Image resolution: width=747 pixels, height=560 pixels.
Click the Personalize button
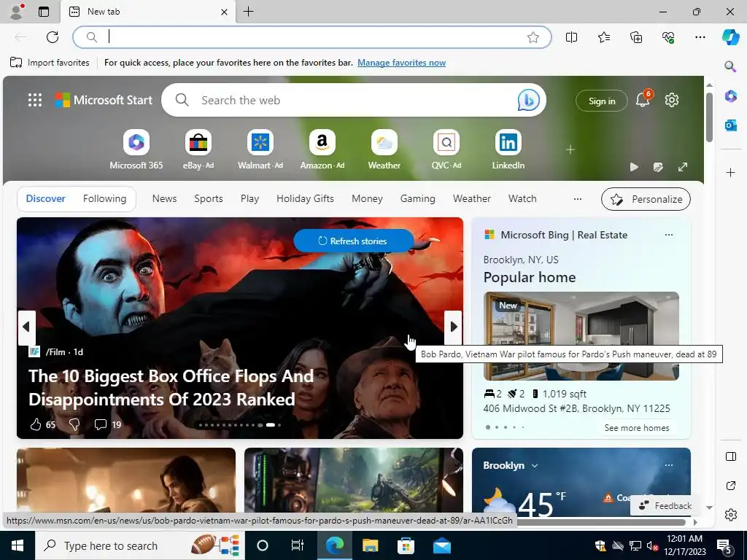tap(646, 199)
